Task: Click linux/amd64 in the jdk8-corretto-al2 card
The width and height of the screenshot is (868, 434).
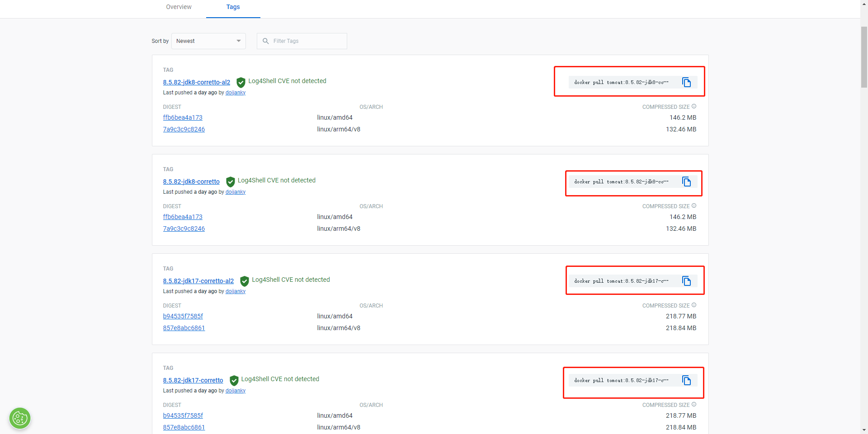Action: tap(335, 117)
